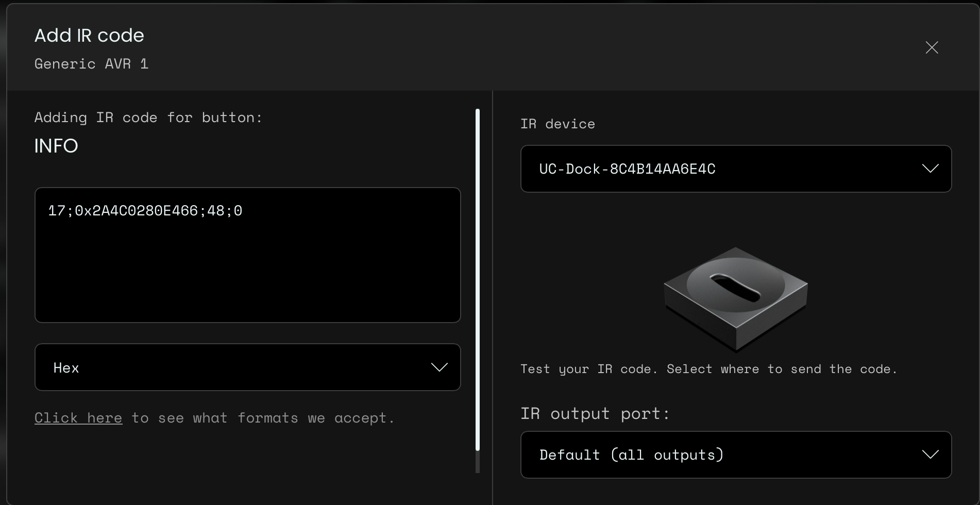Click the 'IR device' label
Screen dimensions: 980x505
557,124
